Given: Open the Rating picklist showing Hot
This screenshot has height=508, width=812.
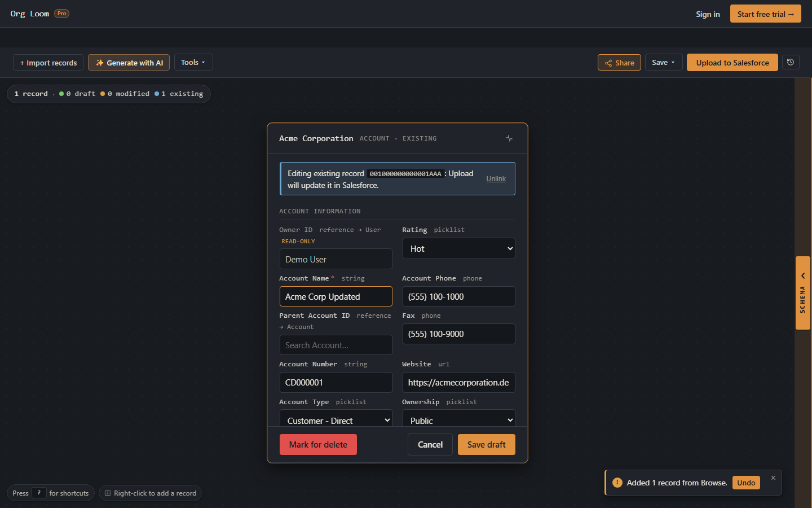Looking at the screenshot, I should point(459,249).
